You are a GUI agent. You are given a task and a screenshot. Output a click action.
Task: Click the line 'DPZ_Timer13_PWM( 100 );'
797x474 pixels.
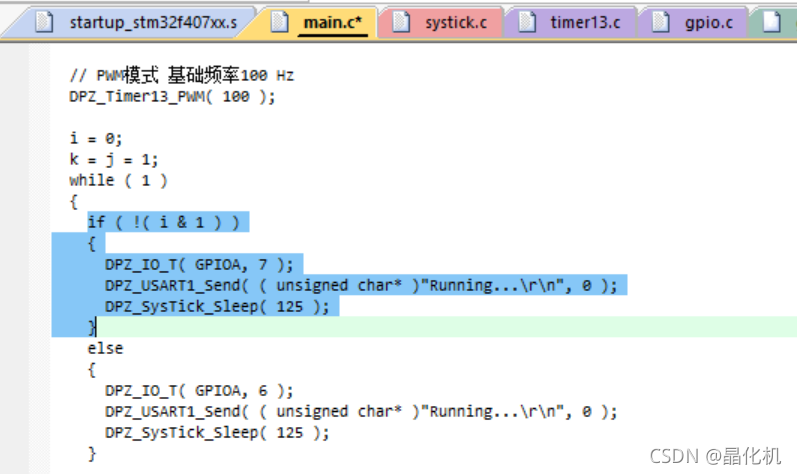pyautogui.click(x=172, y=97)
